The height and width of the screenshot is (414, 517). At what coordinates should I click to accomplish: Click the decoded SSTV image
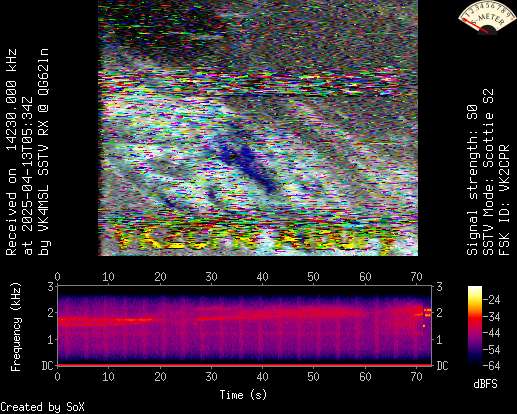258,128
